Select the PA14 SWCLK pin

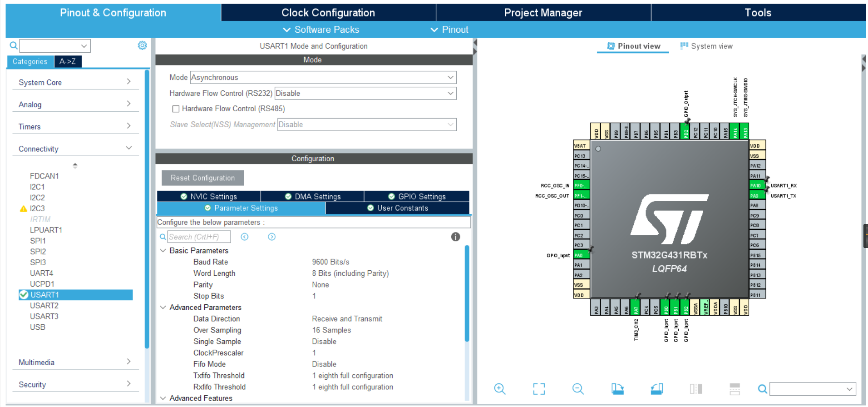tap(735, 131)
